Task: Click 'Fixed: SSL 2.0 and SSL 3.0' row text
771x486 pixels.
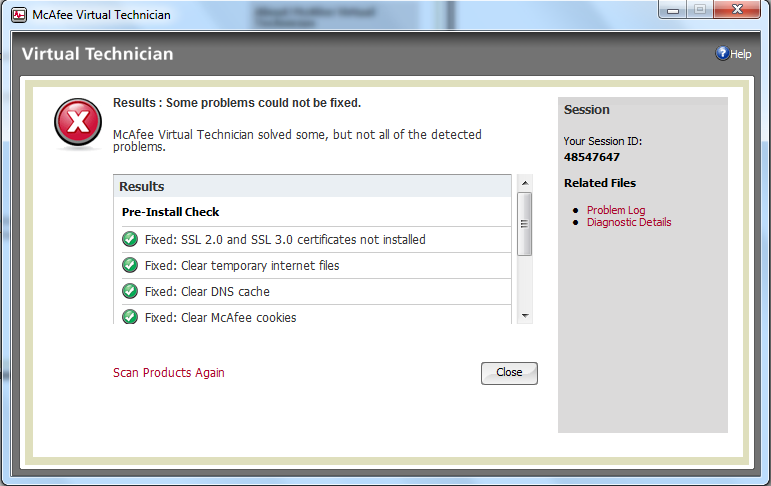Action: 285,240
